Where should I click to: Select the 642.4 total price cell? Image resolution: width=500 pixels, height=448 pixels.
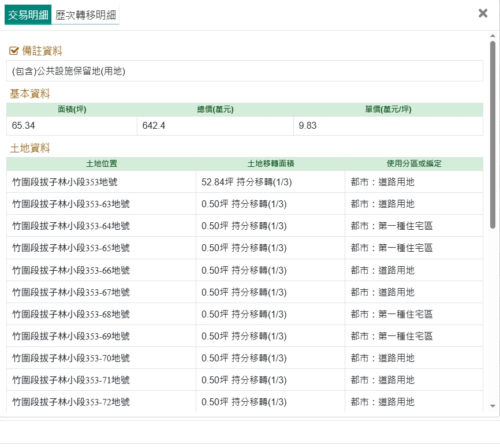pyautogui.click(x=215, y=125)
